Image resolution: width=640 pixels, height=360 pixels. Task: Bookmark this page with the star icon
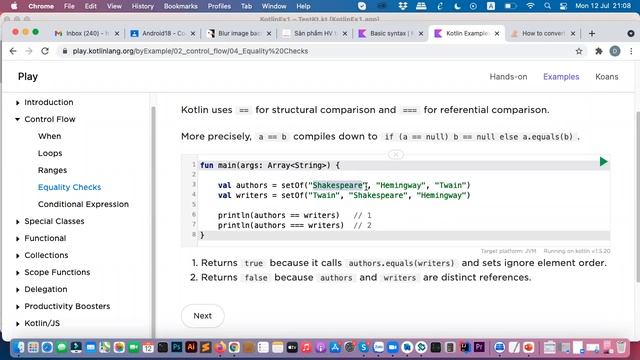tap(579, 51)
